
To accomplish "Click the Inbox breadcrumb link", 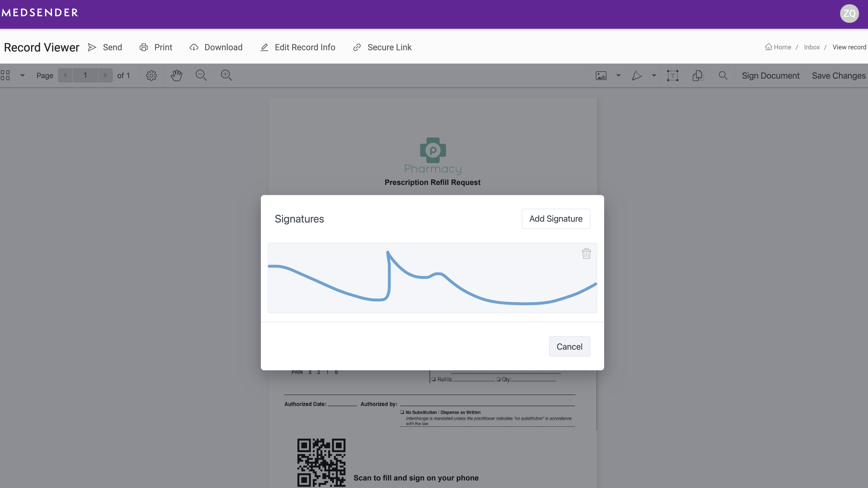I will (x=812, y=47).
